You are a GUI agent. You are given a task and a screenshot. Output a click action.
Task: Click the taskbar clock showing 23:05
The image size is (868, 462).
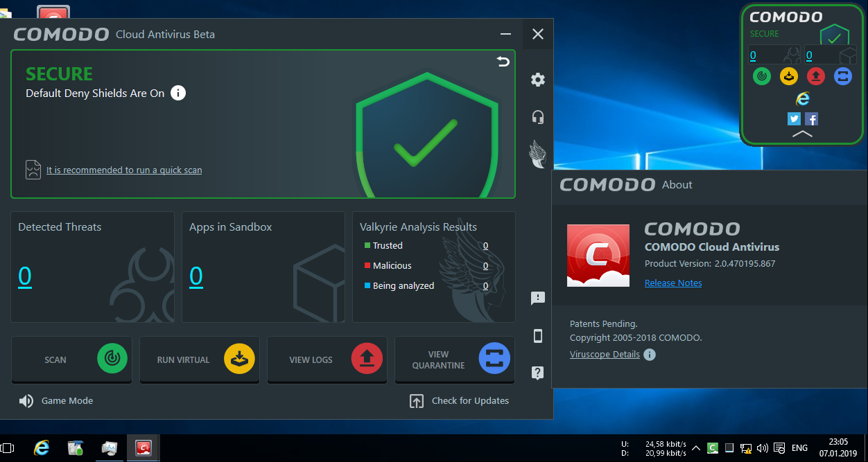pos(838,448)
